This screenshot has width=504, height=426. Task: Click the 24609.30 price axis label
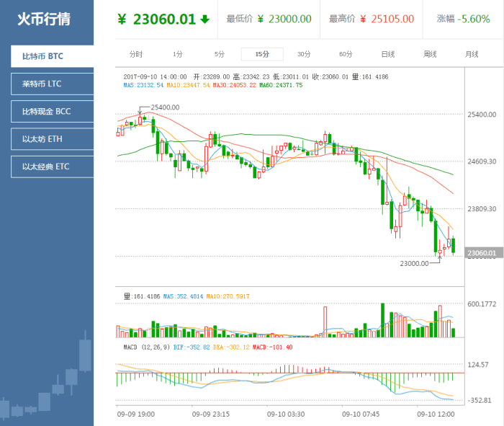(482, 161)
